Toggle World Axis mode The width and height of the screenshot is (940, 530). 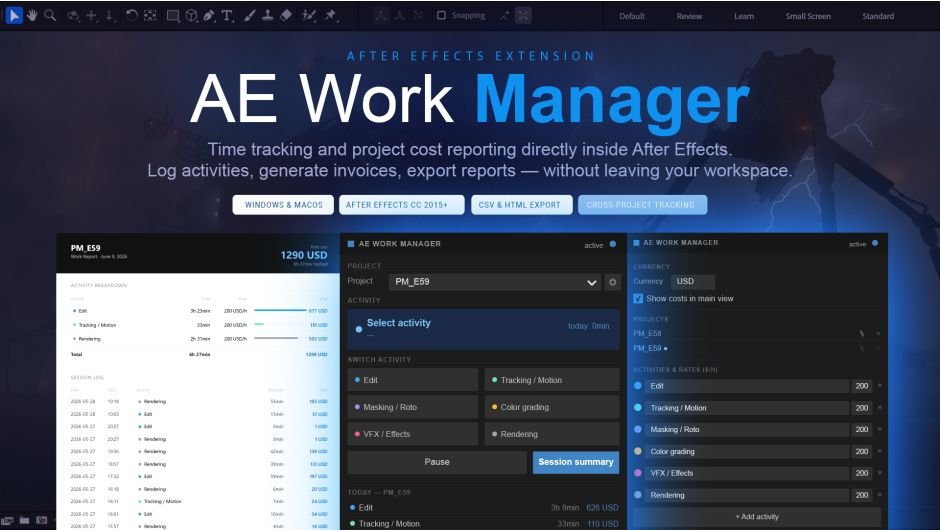399,16
